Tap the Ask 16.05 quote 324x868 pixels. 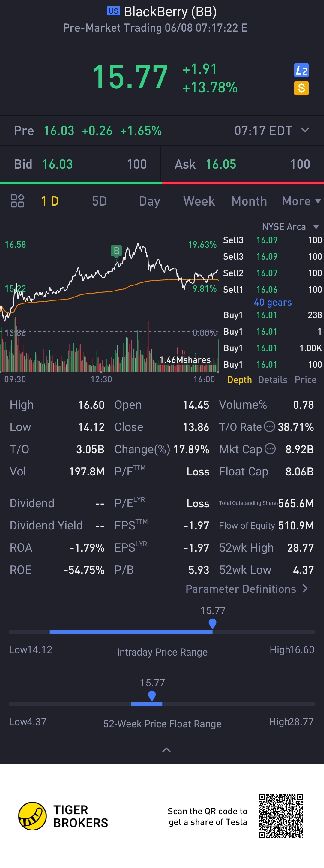coord(242,164)
